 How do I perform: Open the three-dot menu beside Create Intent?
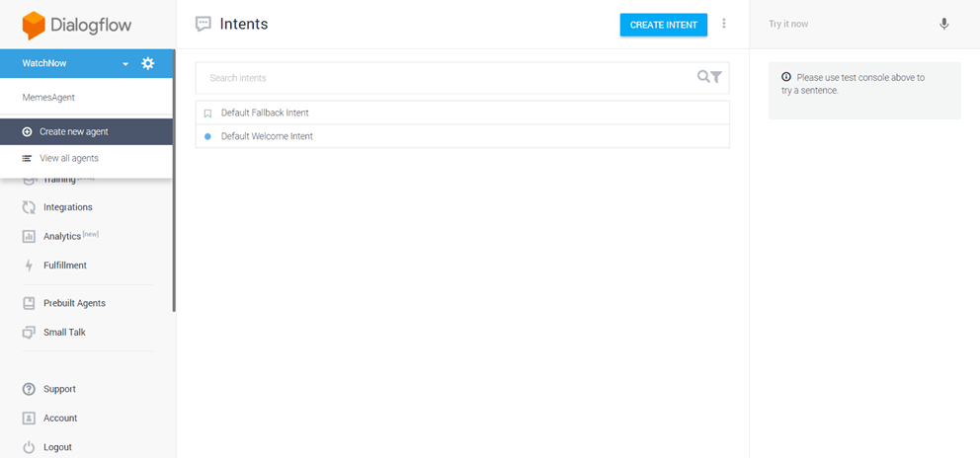(724, 24)
